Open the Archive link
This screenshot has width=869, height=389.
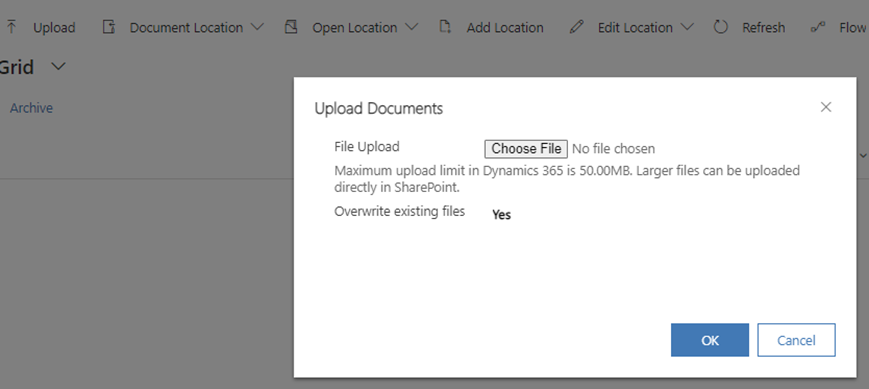pyautogui.click(x=32, y=108)
